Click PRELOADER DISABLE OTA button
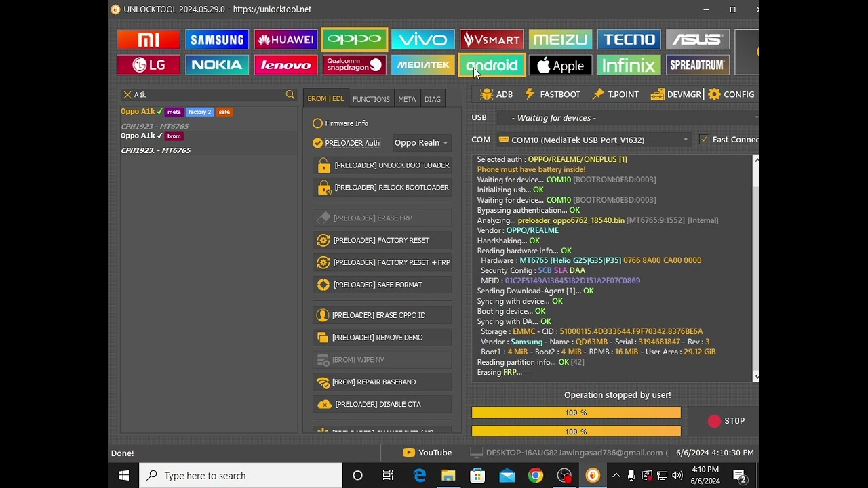The height and width of the screenshot is (488, 868). [382, 405]
